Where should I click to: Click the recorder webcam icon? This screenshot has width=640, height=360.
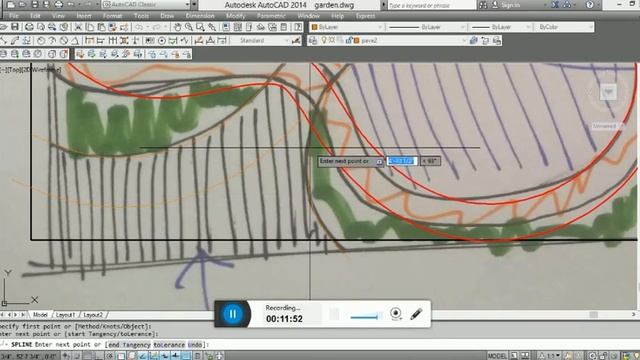tap(396, 313)
